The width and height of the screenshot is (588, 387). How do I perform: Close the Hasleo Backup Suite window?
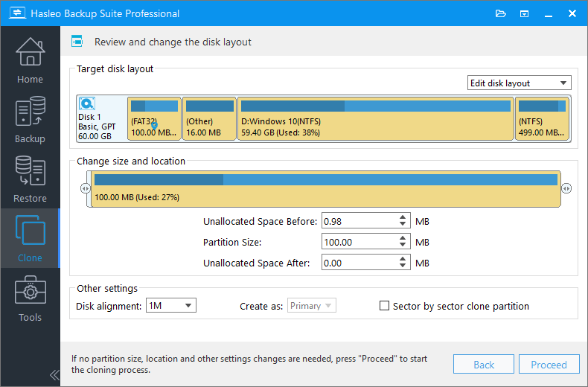(x=572, y=14)
